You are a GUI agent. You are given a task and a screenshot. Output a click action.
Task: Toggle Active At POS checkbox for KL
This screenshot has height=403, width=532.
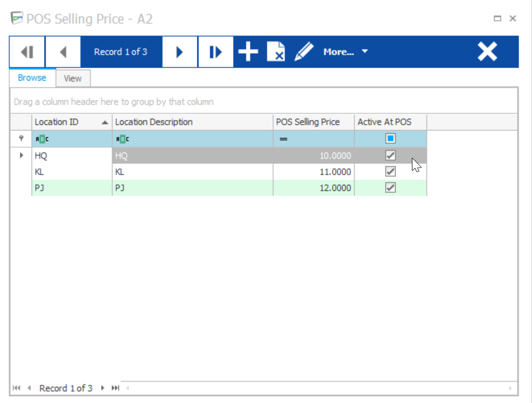coord(390,172)
